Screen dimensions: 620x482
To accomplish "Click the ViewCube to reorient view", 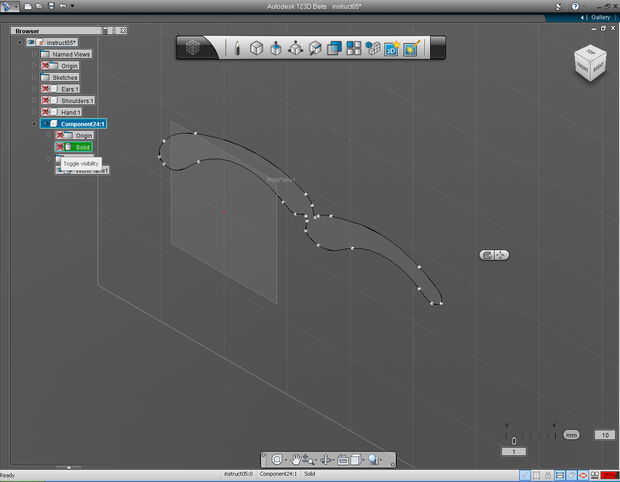I will [590, 63].
